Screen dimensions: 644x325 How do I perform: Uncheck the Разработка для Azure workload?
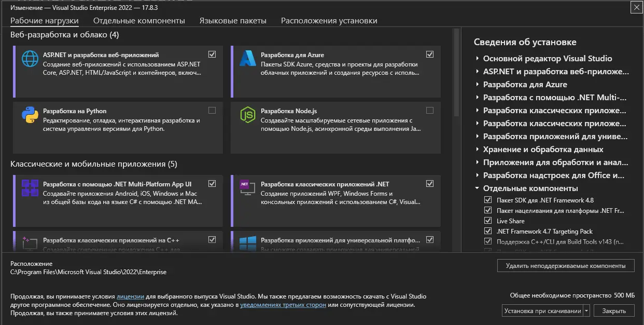[x=430, y=53]
